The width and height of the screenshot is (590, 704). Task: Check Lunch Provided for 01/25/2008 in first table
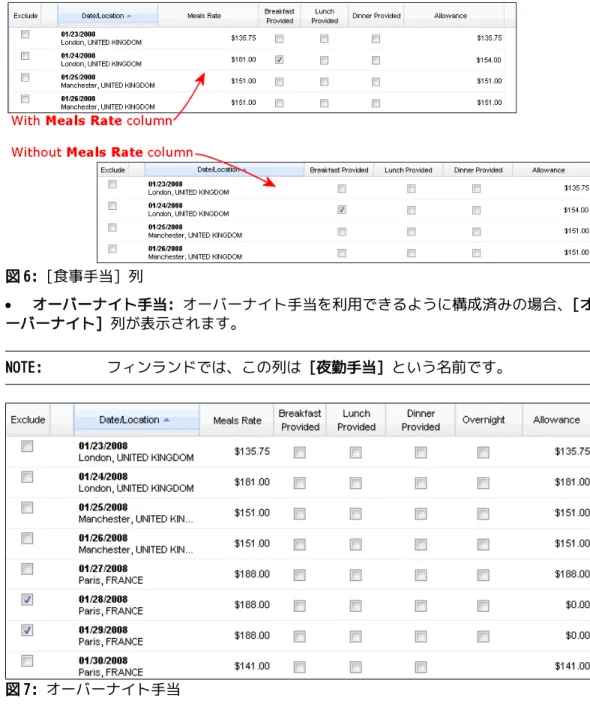(324, 82)
